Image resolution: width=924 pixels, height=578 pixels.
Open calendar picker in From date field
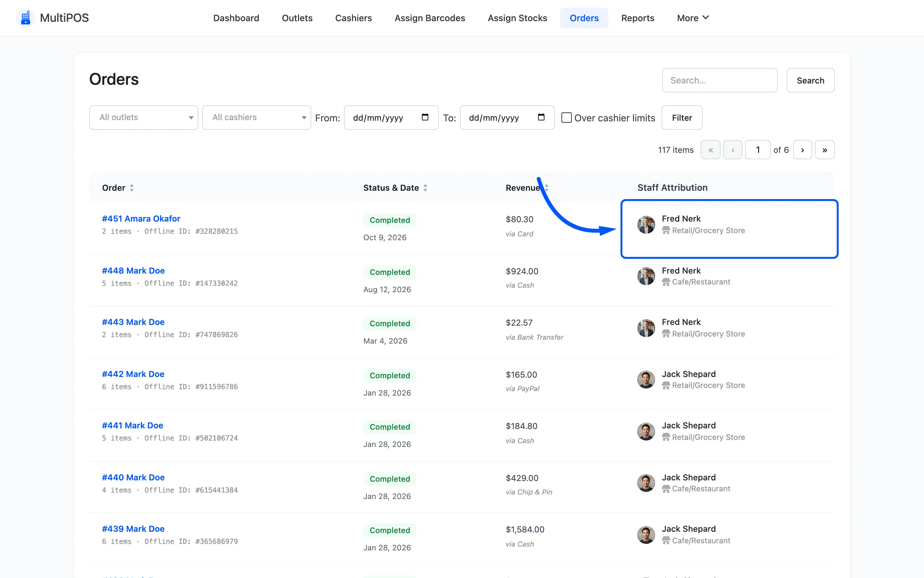click(425, 117)
